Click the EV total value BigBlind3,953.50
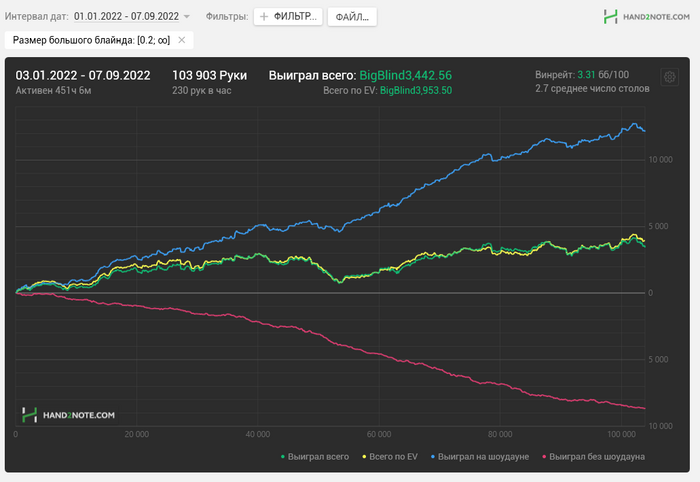This screenshot has height=482, width=700. pos(416,91)
